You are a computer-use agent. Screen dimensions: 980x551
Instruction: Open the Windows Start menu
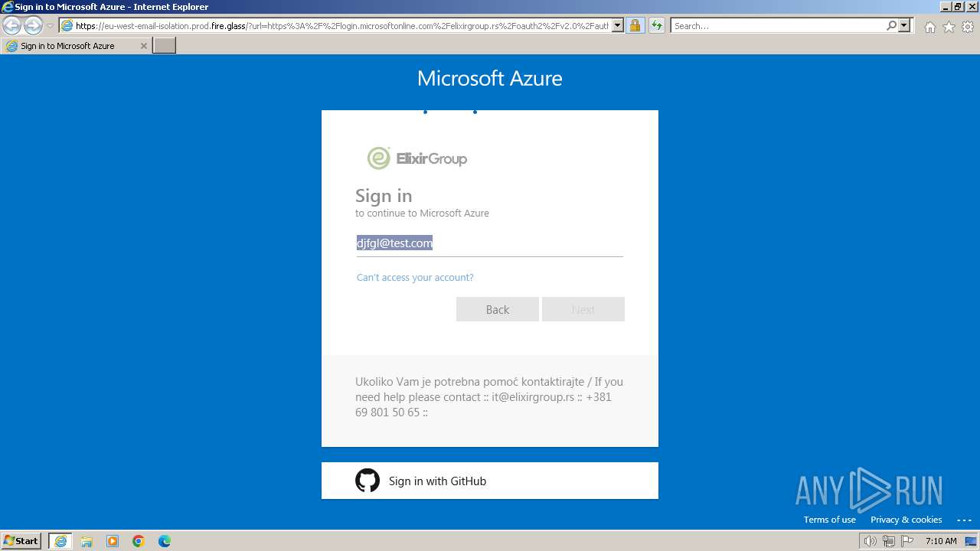coord(21,540)
